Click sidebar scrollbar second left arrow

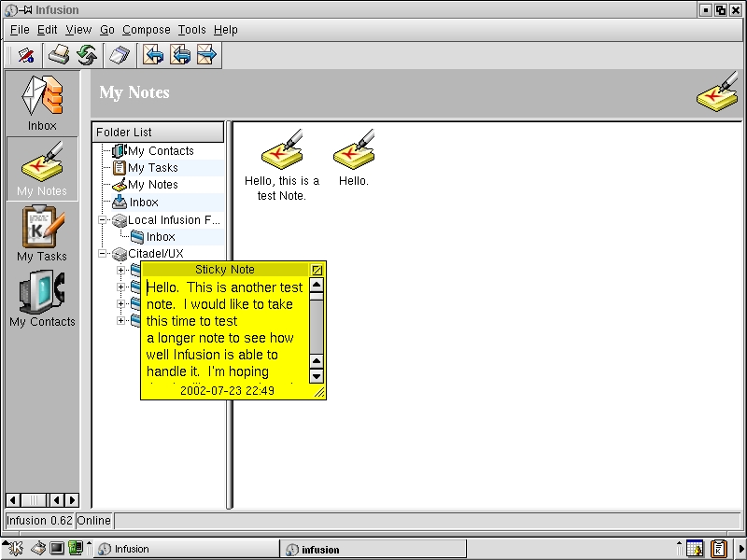(x=57, y=500)
